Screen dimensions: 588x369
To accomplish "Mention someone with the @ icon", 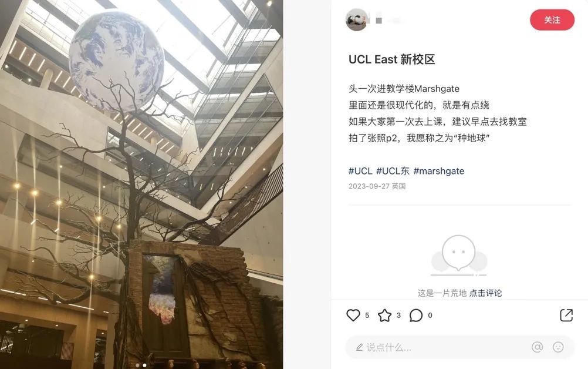I will (537, 347).
